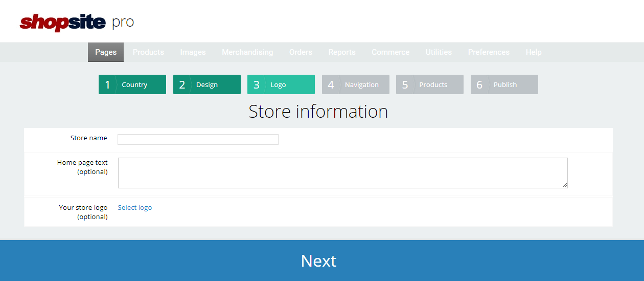Open the Orders menu
Viewport: 644px width, 281px height.
pos(301,52)
